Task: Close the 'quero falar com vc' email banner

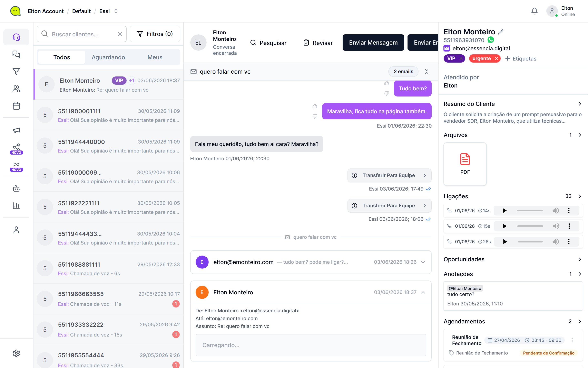Action: coord(427,72)
